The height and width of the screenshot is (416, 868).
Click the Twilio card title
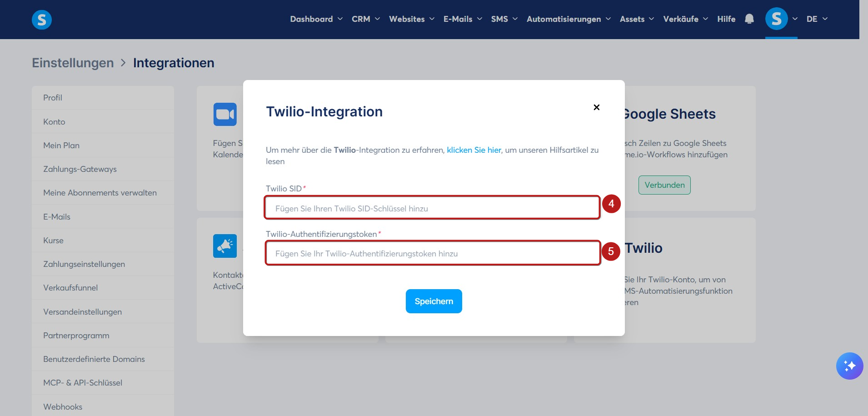[x=644, y=248]
